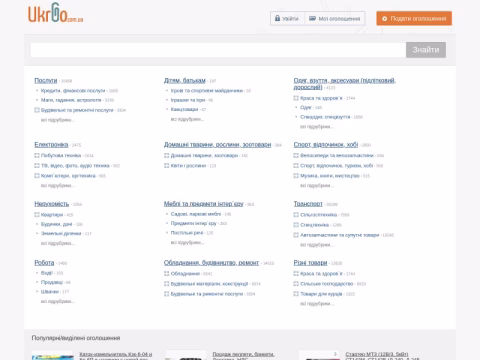The height and width of the screenshot is (360, 480).
Task: Click the UkrGo.com.ua logo
Action: point(56,13)
